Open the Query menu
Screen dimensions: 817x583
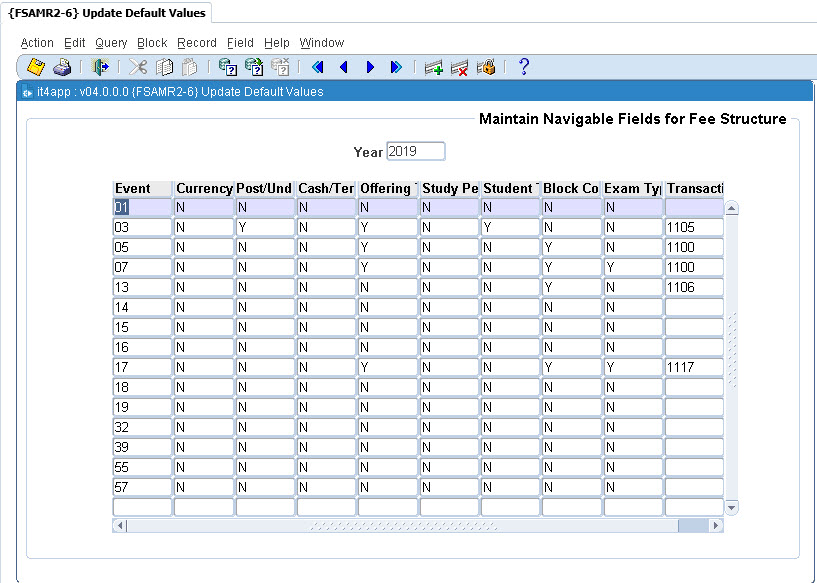[111, 43]
